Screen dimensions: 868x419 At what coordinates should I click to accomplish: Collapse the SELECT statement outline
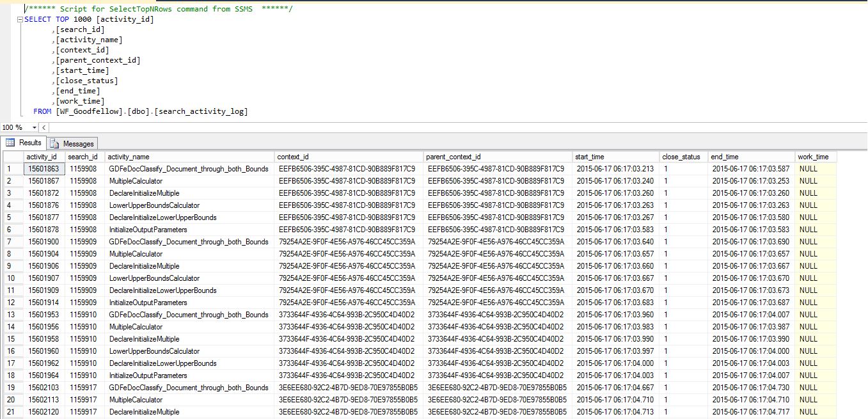20,19
